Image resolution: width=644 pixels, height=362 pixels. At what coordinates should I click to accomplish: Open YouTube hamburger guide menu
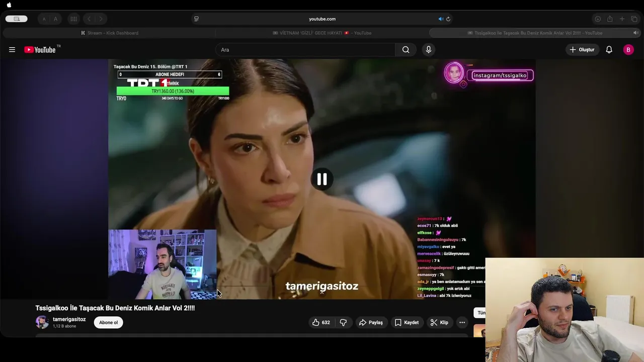pyautogui.click(x=12, y=50)
